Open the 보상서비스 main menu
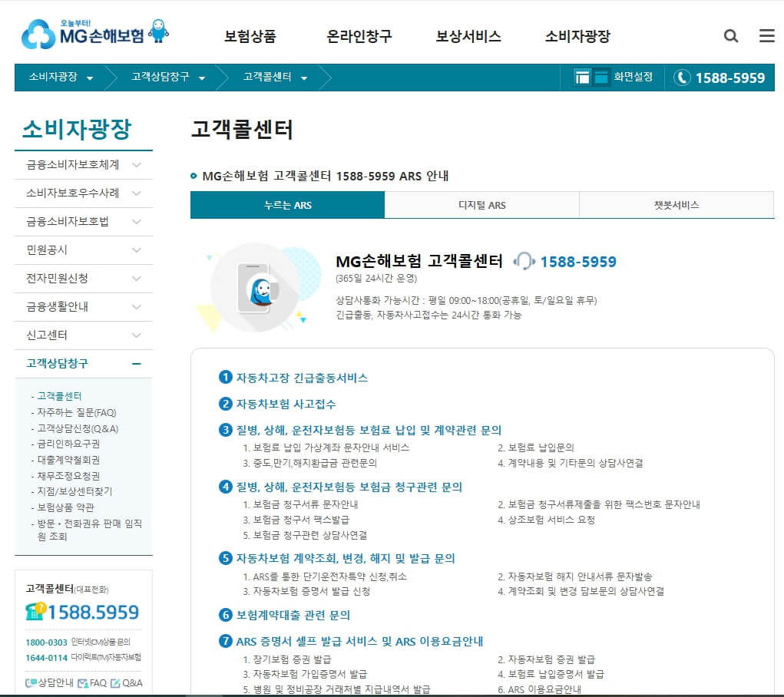 pos(468,36)
